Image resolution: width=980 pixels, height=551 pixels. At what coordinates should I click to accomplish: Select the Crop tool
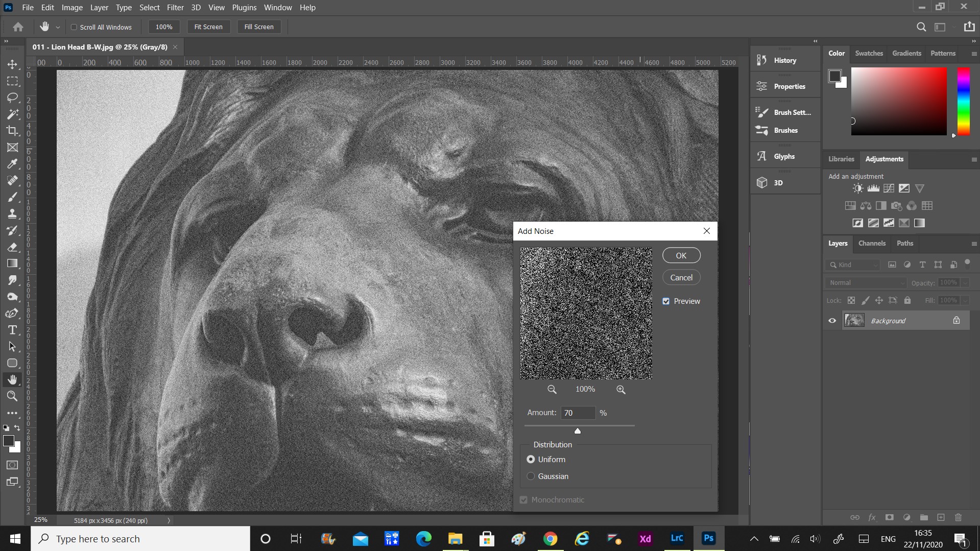coord(12,131)
